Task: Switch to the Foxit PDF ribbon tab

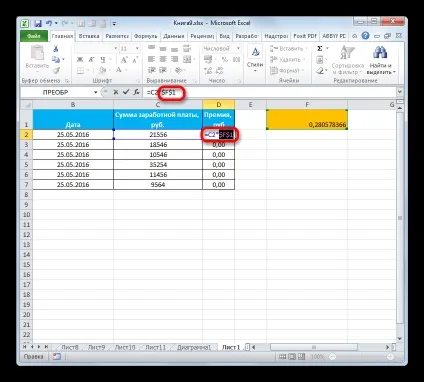Action: (x=305, y=36)
